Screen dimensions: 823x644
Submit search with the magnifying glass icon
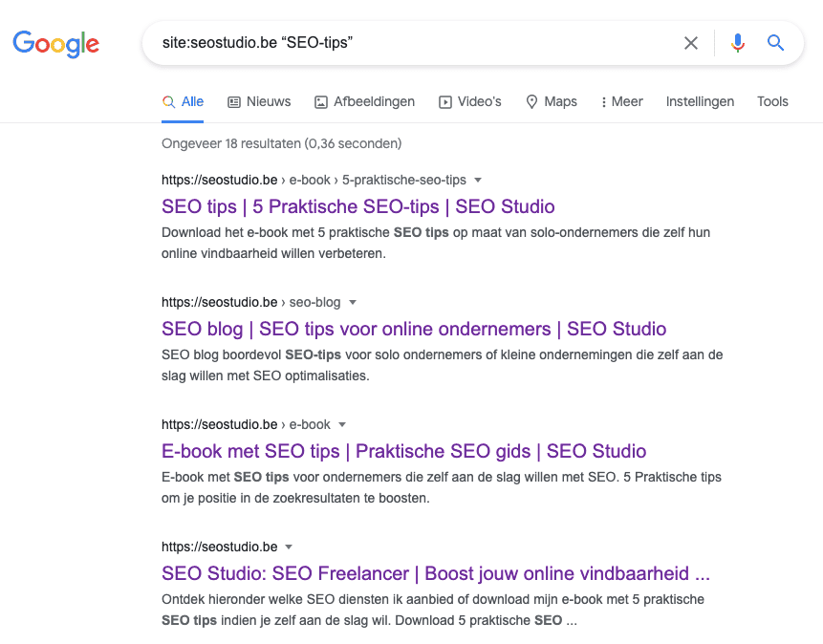(775, 42)
